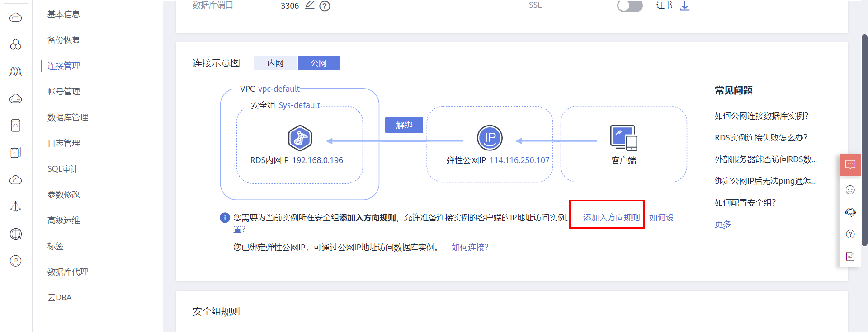This screenshot has height=332, width=868.
Task: Open the red chat message floating icon
Action: click(x=850, y=165)
